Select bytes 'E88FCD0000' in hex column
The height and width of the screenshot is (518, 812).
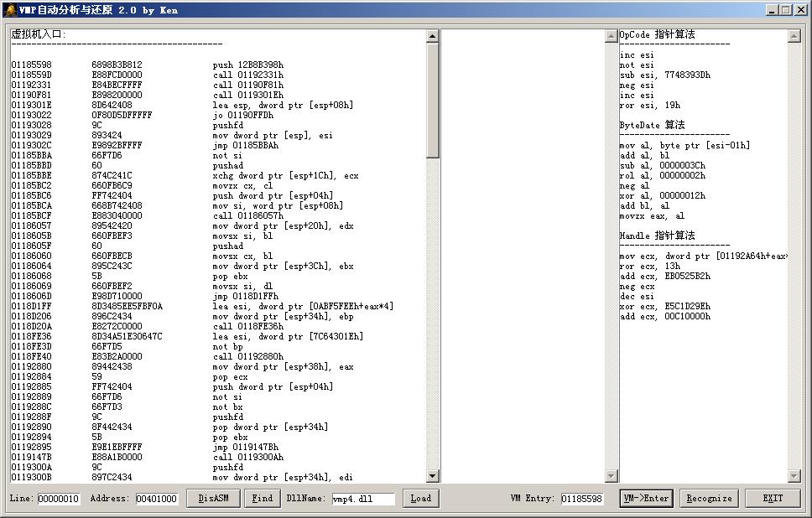click(x=117, y=75)
